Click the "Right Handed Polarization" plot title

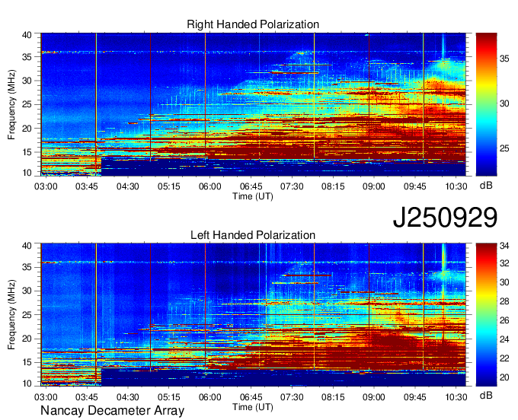tap(253, 25)
